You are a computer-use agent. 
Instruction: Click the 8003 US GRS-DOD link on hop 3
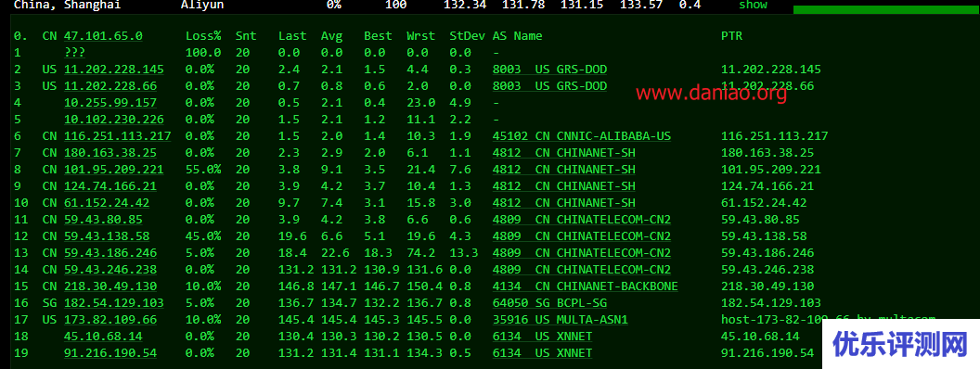coord(549,86)
